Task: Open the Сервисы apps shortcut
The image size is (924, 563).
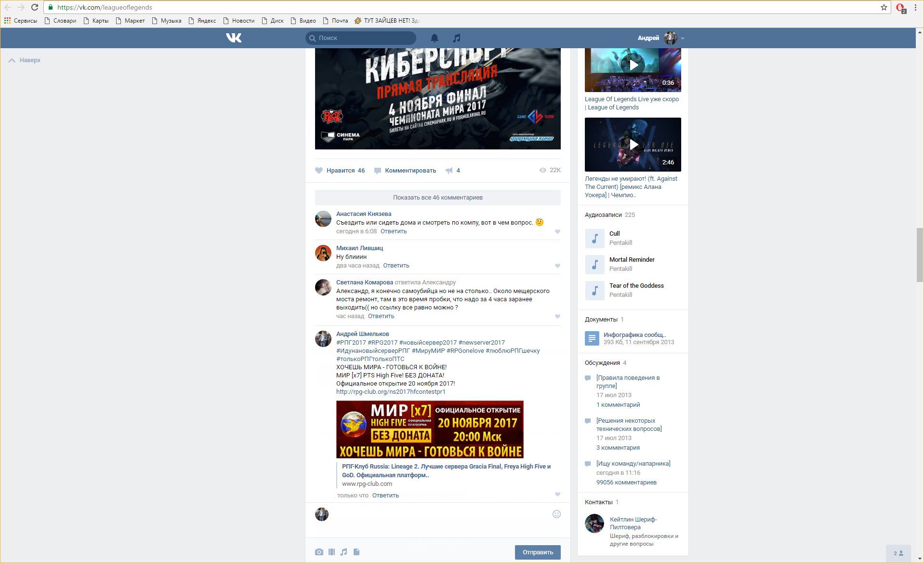Action: pos(21,21)
